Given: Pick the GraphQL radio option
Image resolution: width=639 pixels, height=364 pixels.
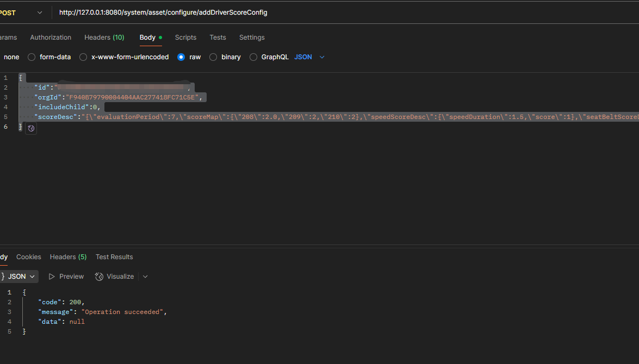Looking at the screenshot, I should 253,57.
